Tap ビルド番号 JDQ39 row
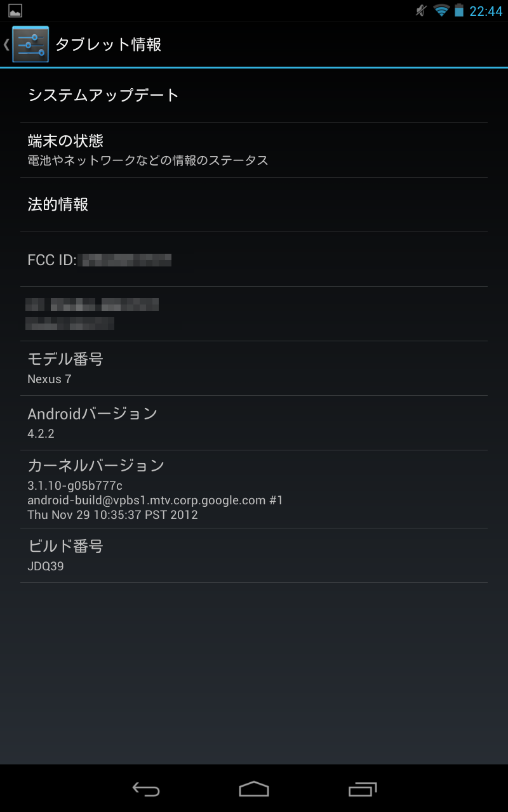The width and height of the screenshot is (508, 812). coord(254,556)
